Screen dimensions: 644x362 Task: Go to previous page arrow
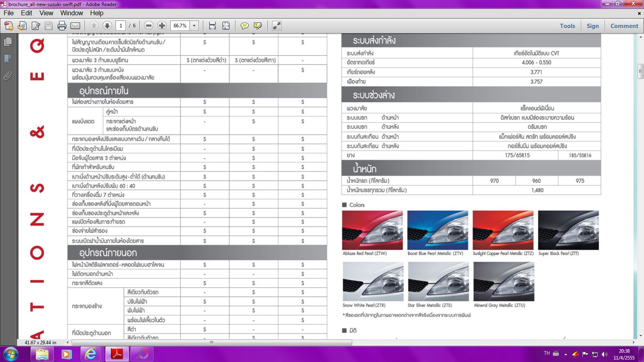(94, 26)
